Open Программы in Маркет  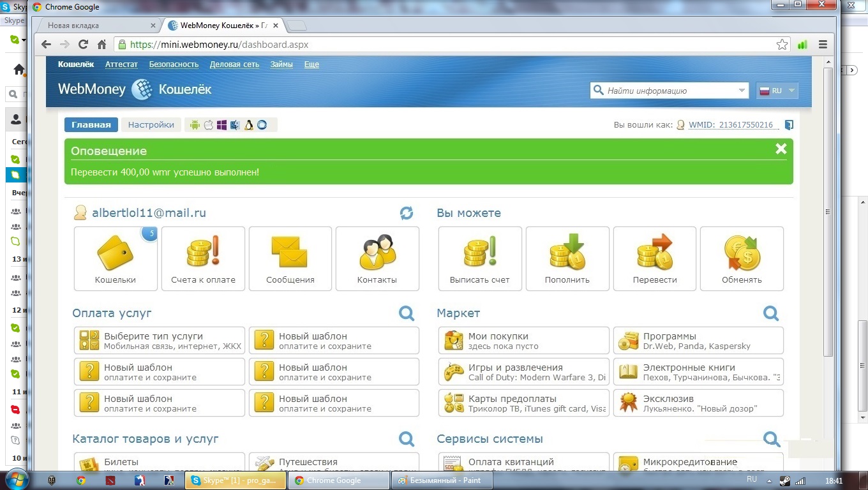point(698,341)
